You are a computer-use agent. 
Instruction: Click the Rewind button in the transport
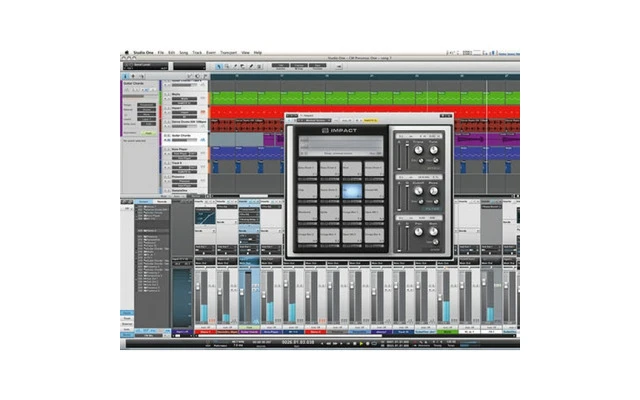click(x=328, y=344)
